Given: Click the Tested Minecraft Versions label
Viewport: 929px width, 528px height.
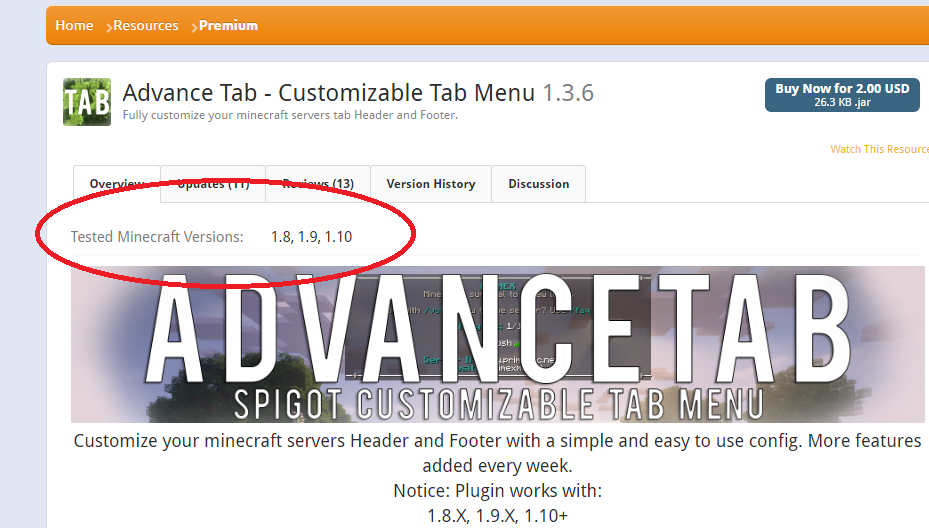Looking at the screenshot, I should (157, 236).
